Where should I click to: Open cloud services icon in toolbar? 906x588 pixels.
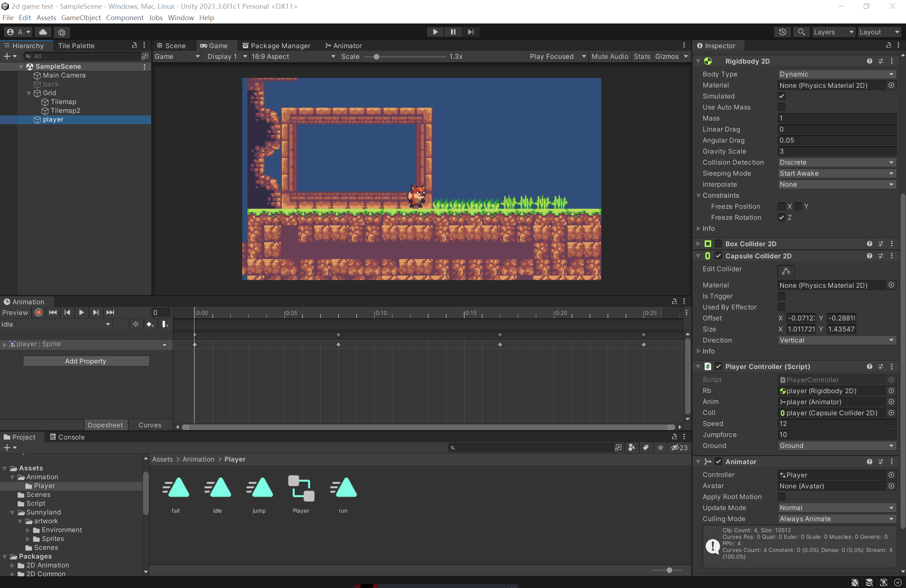coord(43,32)
